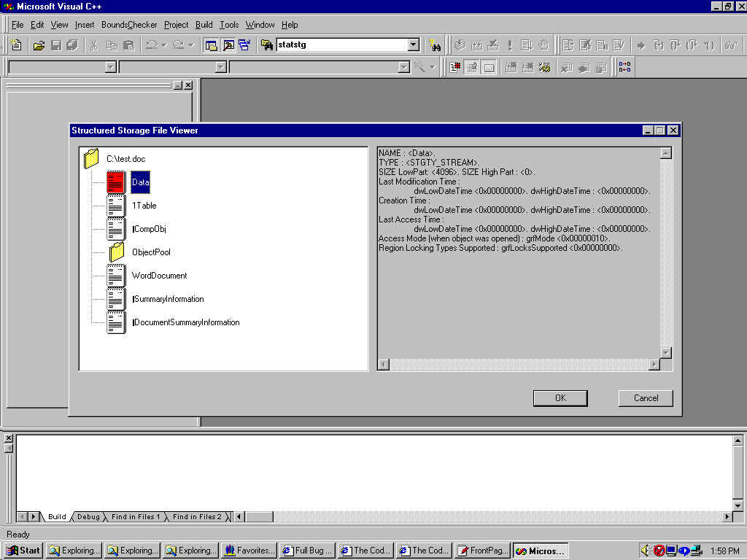The height and width of the screenshot is (560, 747).
Task: Click the Open file toolbar icon
Action: pyautogui.click(x=39, y=45)
